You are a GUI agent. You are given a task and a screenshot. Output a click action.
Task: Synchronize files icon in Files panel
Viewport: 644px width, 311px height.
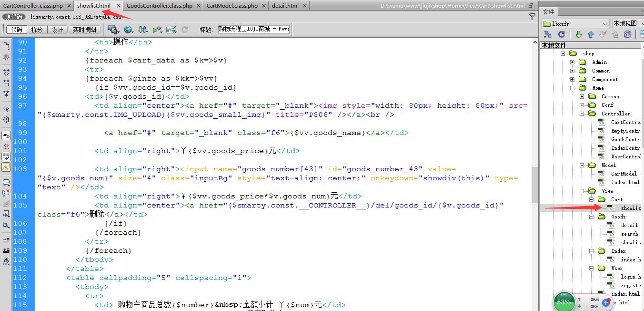627,34
